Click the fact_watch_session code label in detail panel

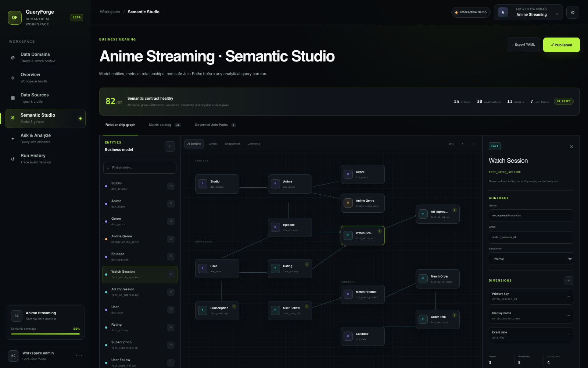tap(505, 172)
